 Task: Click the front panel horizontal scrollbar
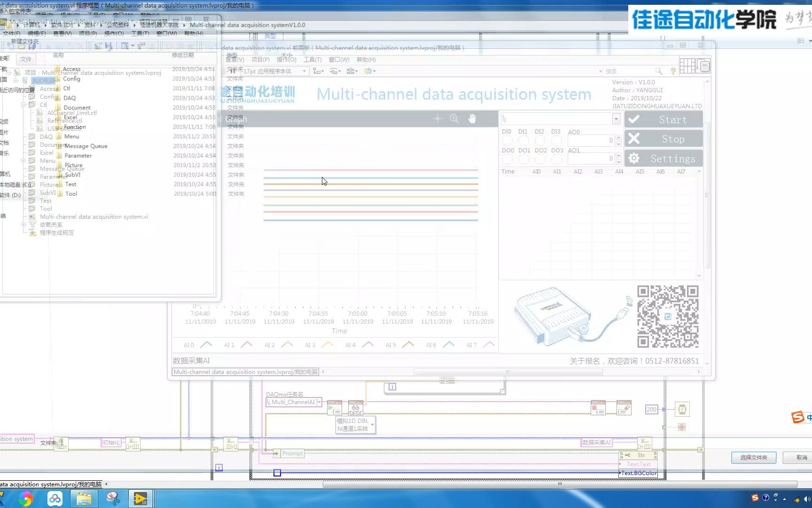507,372
